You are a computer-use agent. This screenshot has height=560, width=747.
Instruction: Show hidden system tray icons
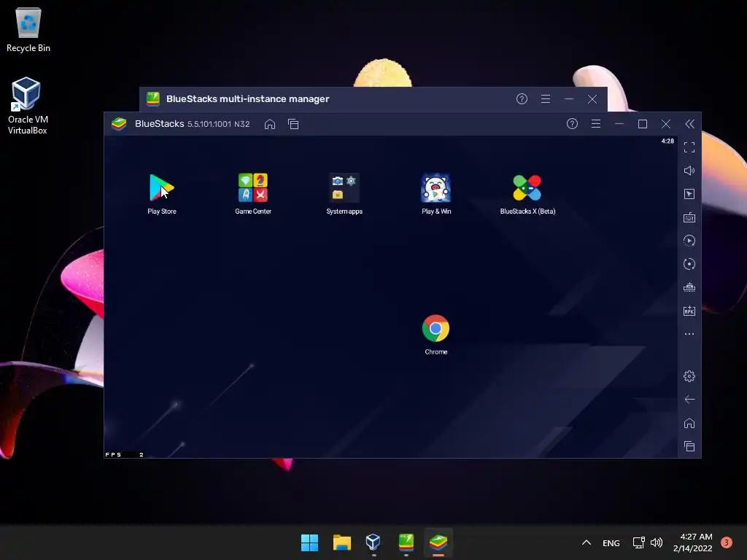point(587,542)
